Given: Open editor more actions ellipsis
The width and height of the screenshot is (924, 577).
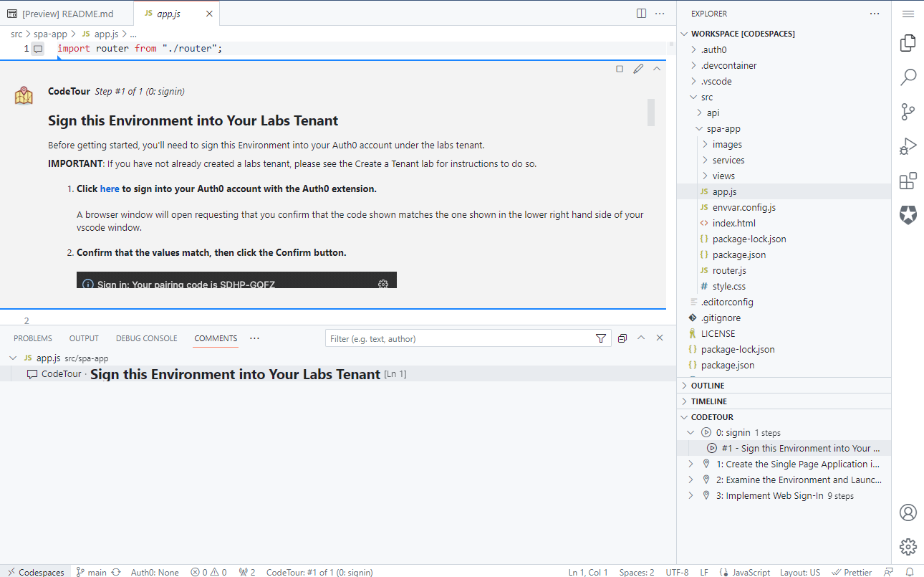Looking at the screenshot, I should [x=660, y=14].
